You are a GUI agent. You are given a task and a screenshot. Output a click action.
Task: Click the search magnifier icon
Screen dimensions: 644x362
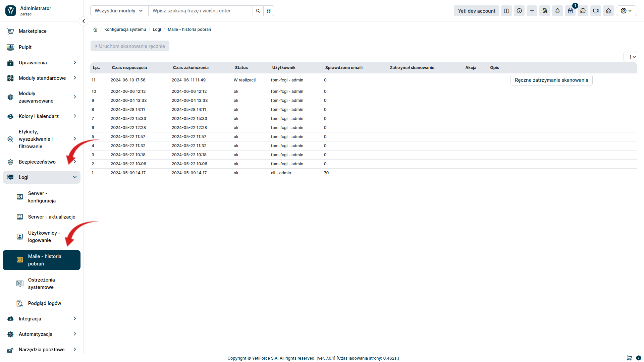[258, 11]
